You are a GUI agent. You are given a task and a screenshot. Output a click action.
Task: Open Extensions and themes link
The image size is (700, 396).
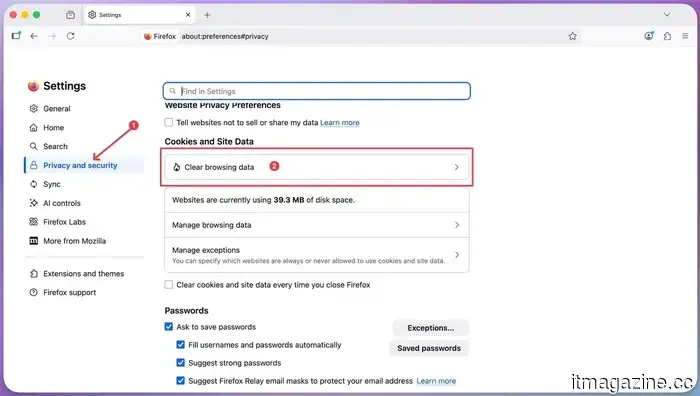coord(84,274)
